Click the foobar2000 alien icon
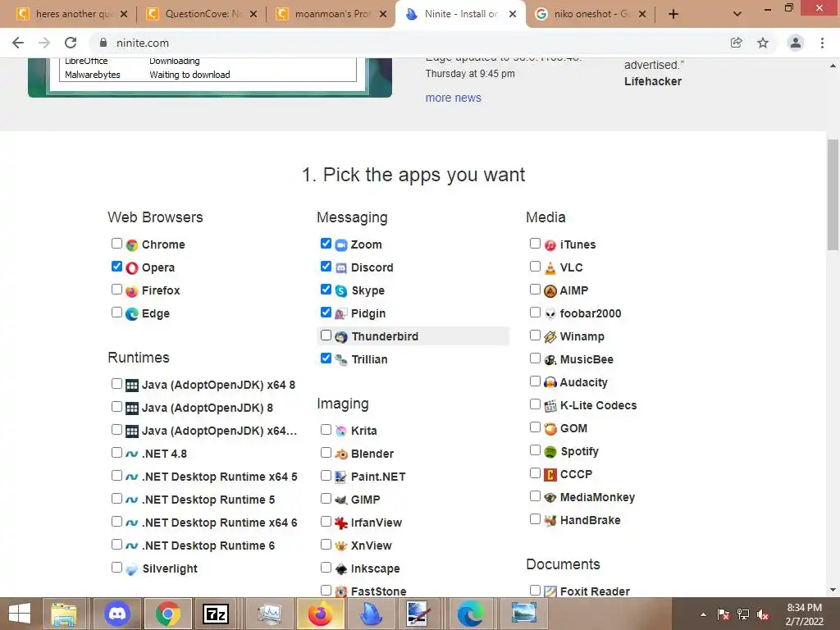 550,314
